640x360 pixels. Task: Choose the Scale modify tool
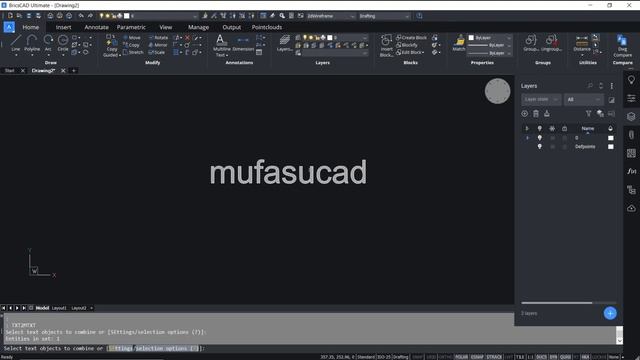pos(157,52)
